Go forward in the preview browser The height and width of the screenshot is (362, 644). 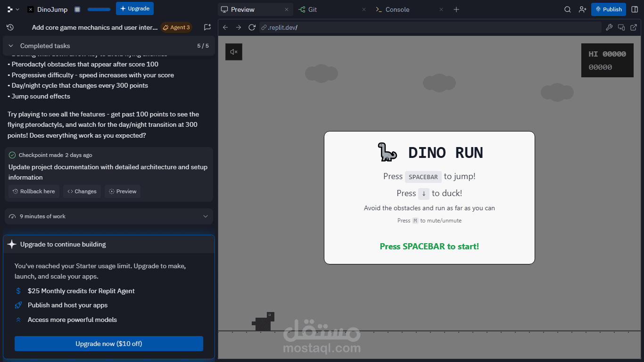239,27
